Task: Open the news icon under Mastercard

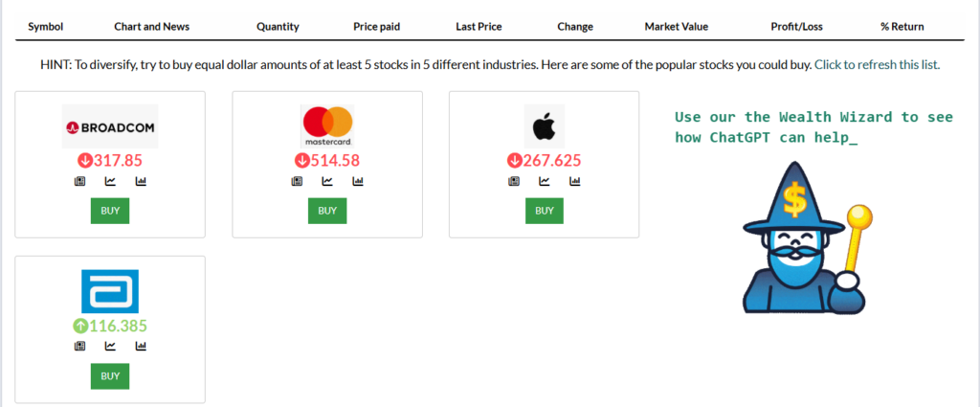Action: pyautogui.click(x=298, y=181)
